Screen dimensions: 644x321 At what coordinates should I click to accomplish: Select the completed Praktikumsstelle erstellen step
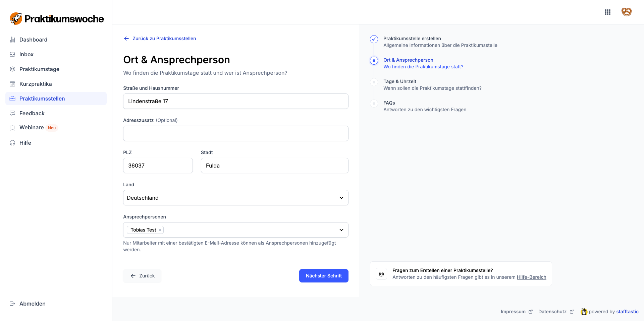coord(374,39)
